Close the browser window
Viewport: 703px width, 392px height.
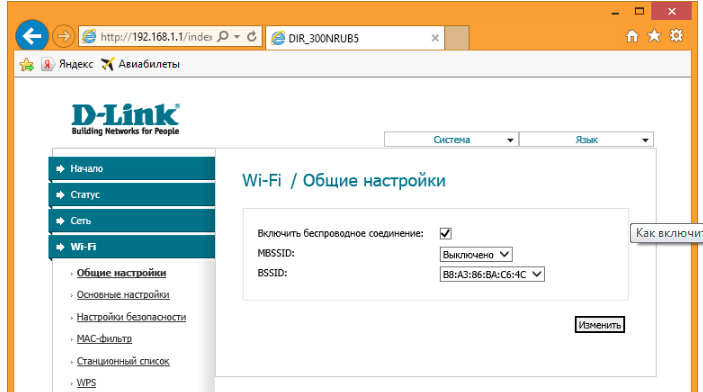[x=671, y=12]
